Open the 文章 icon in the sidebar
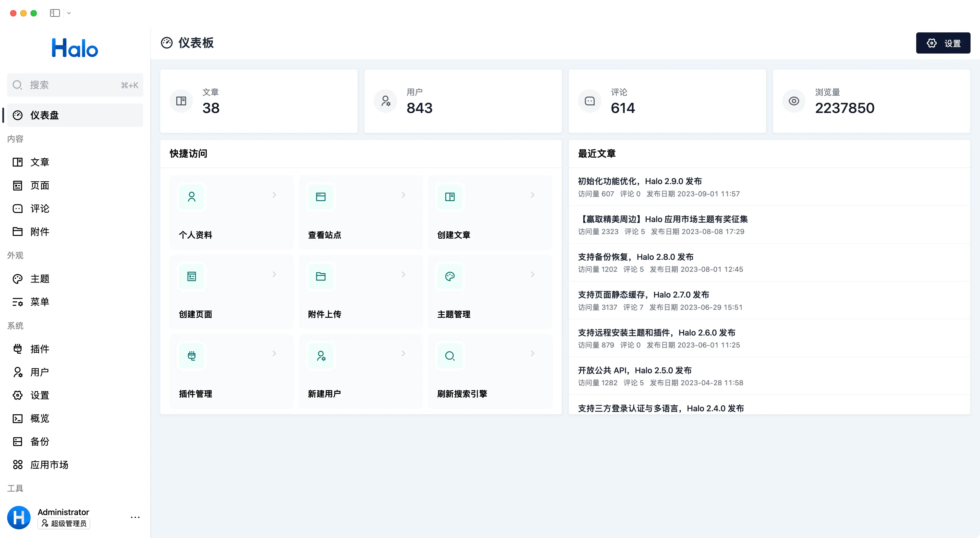The height and width of the screenshot is (538, 980). point(18,162)
